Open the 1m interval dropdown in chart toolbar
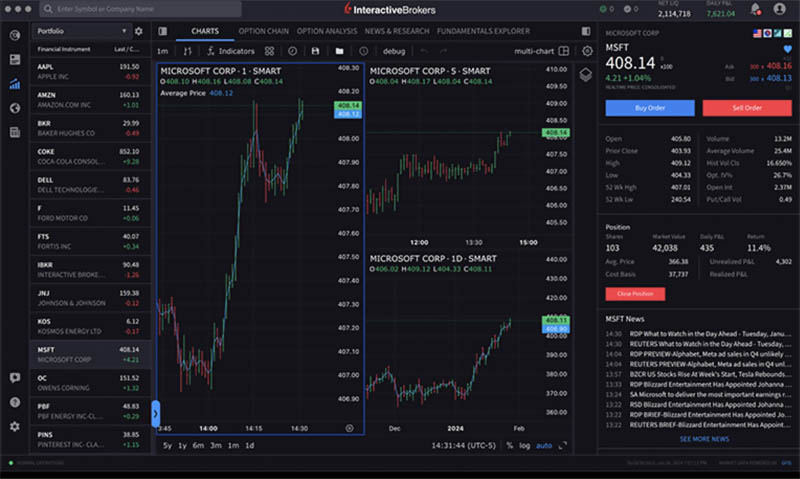800x479 pixels. pyautogui.click(x=162, y=51)
